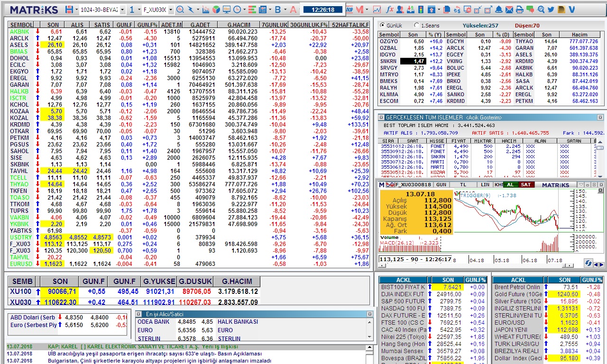Open the magnifier chart search icon
This screenshot has width=607, height=364.
click(x=180, y=9)
